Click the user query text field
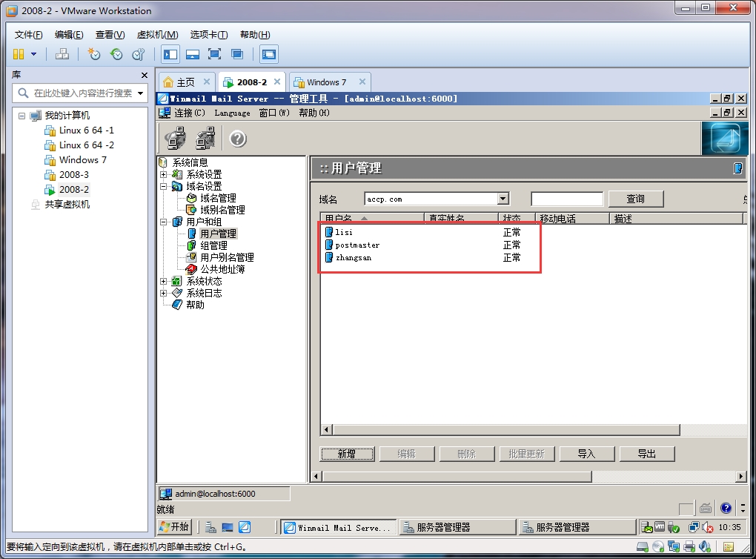This screenshot has height=559, width=756. [x=567, y=199]
